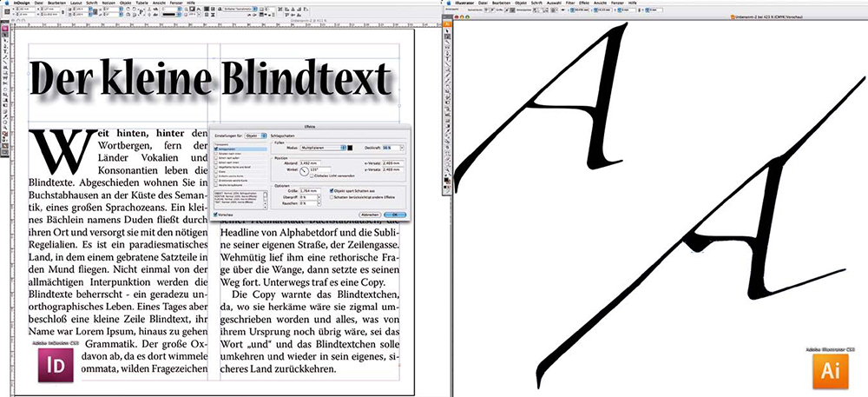Click the Selection tool in Illustrator tools panel
Image resolution: width=868 pixels, height=397 pixels.
pyautogui.click(x=447, y=31)
